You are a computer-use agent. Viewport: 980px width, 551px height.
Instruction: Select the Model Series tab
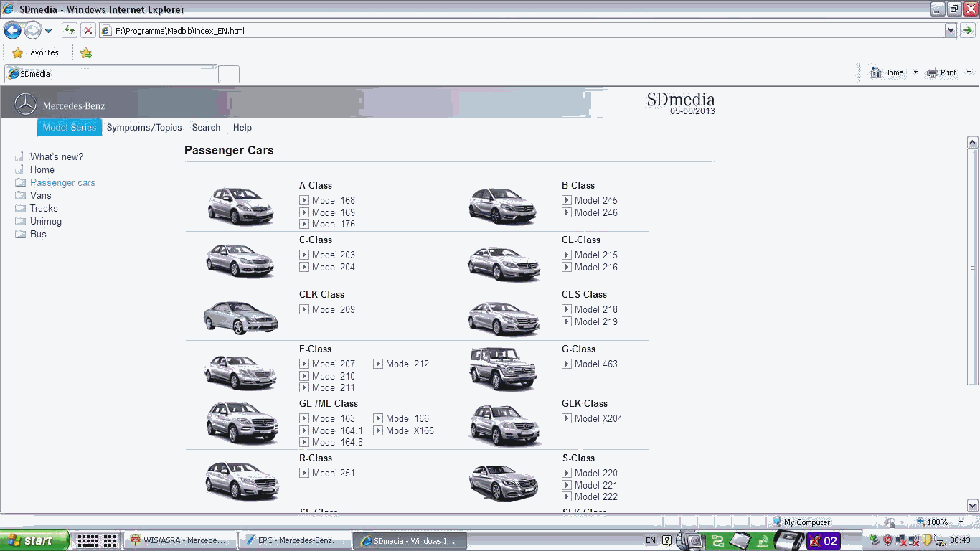point(70,127)
